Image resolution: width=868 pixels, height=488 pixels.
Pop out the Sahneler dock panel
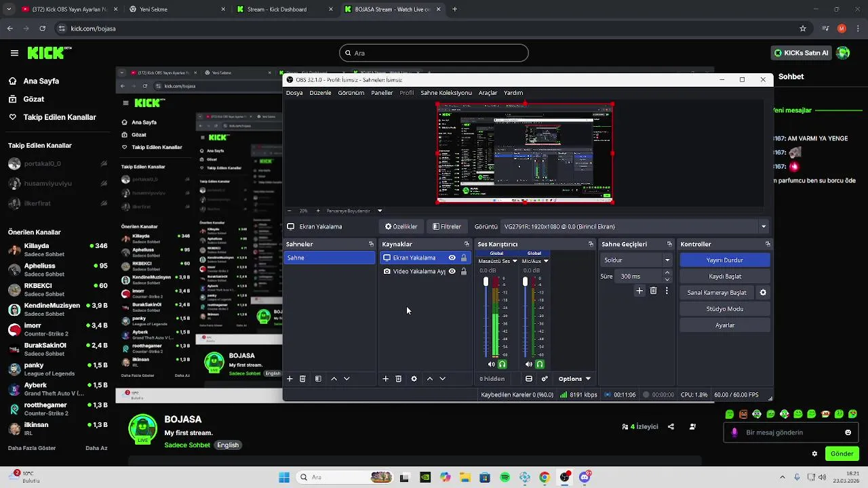click(371, 244)
